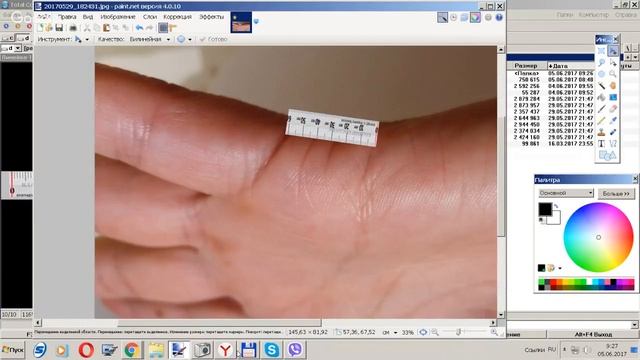
Task: Select the Gradient tool
Action: (x=613, y=97)
